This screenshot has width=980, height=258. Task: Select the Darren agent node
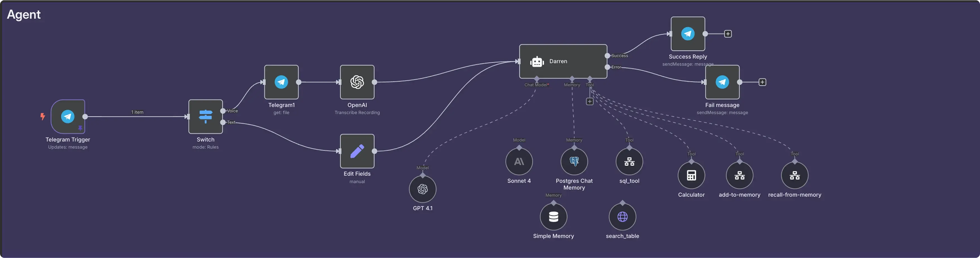(563, 61)
